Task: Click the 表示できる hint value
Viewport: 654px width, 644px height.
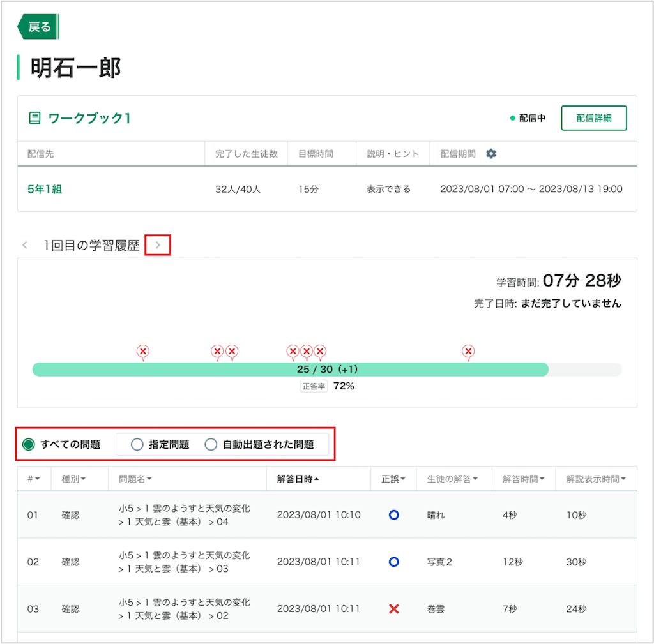Action: click(388, 189)
